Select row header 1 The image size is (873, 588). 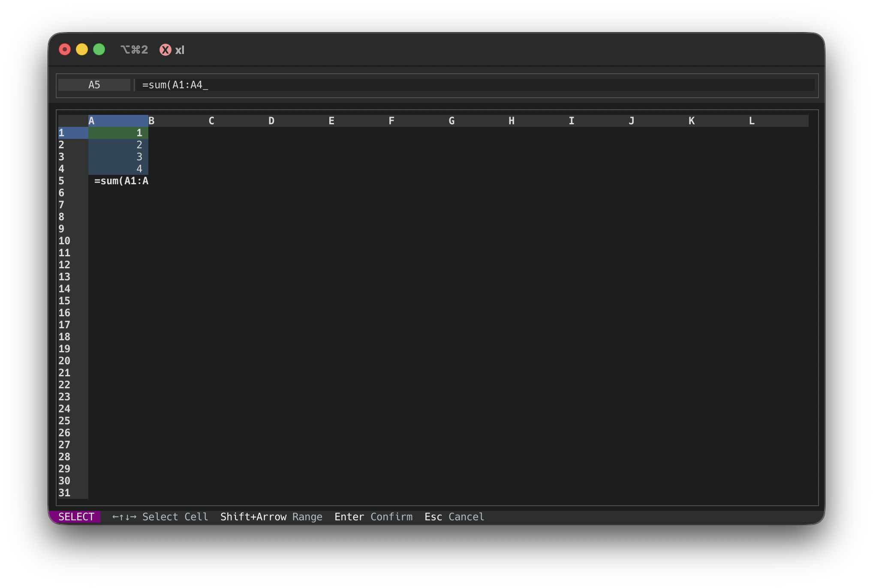click(73, 133)
